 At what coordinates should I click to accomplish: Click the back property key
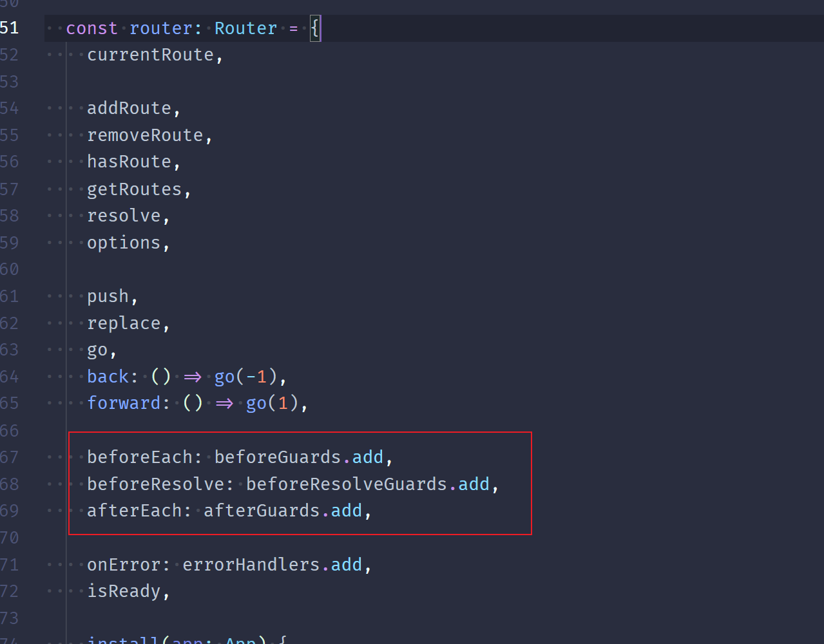click(108, 377)
